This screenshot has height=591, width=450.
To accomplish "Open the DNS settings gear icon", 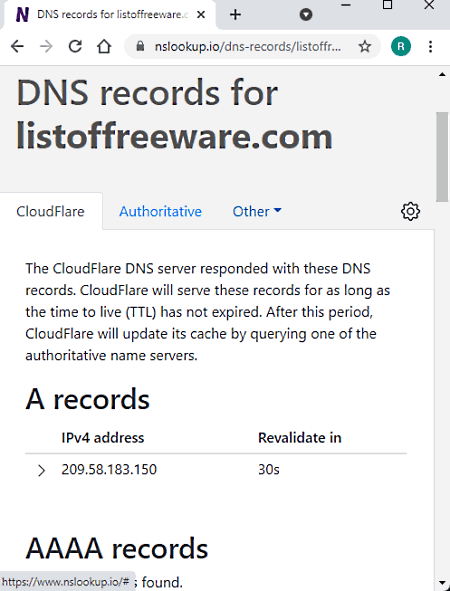I will (410, 211).
